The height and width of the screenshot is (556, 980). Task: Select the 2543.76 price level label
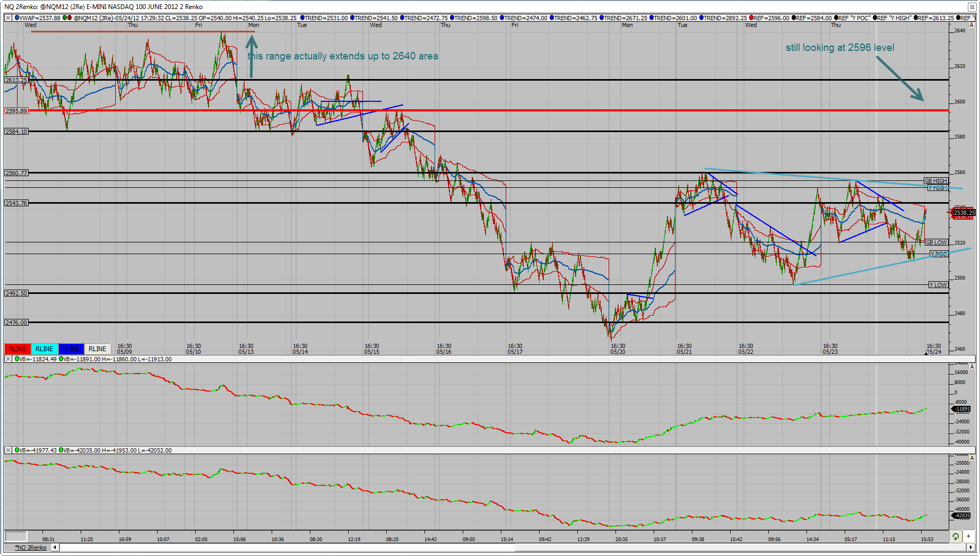(x=16, y=203)
